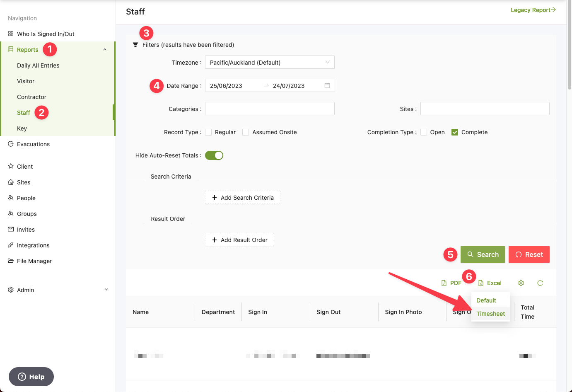Open the Timezone dropdown
Image resolution: width=572 pixels, height=392 pixels.
(270, 63)
